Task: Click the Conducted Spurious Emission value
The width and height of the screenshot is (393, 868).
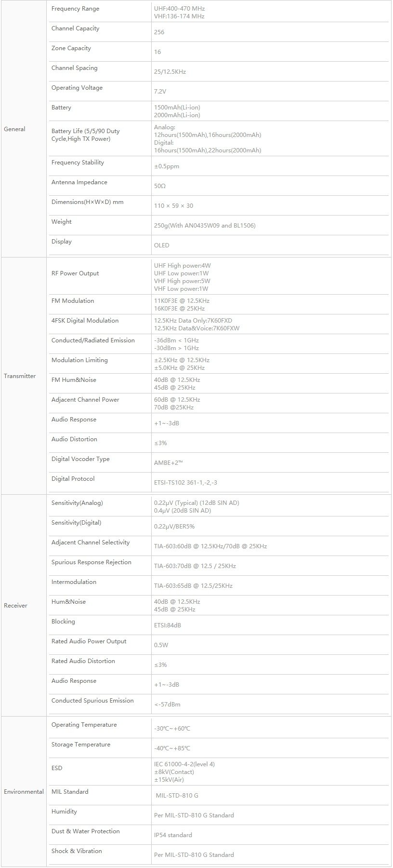Action: [167, 705]
